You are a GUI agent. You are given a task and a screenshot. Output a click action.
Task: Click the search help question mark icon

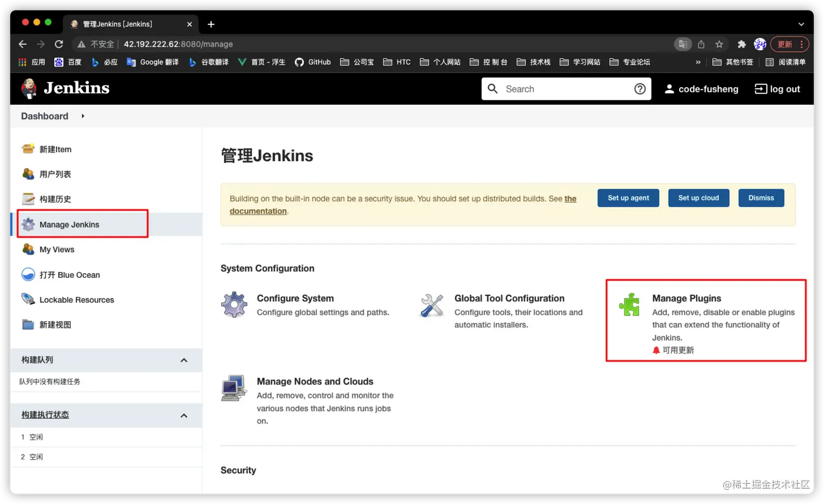640,89
